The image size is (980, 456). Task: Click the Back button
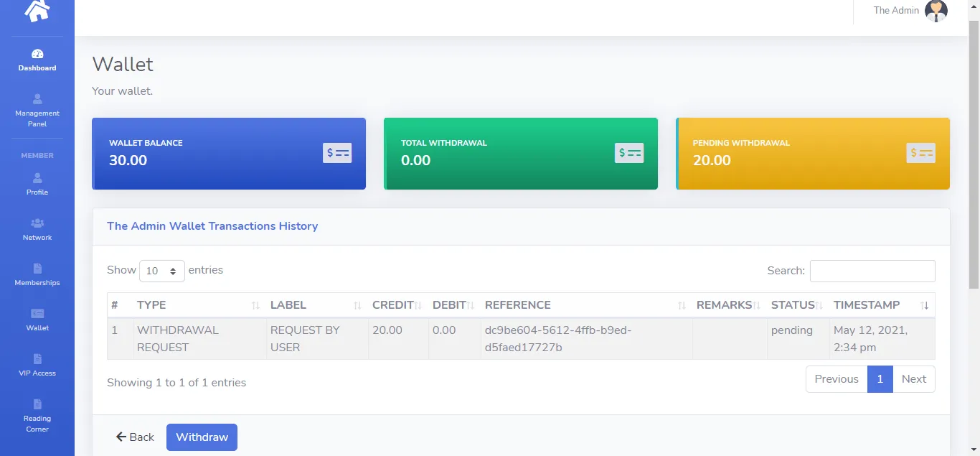pyautogui.click(x=134, y=437)
